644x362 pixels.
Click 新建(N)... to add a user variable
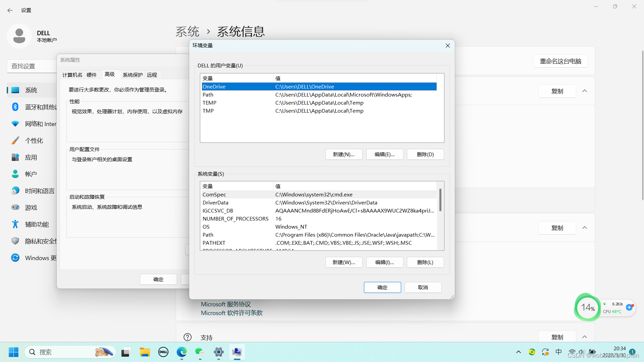(x=343, y=154)
